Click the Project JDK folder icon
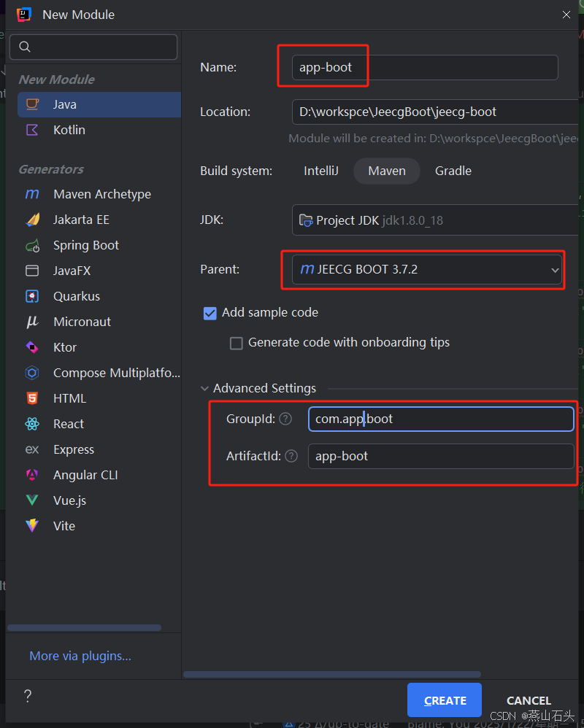The height and width of the screenshot is (728, 584). [x=306, y=220]
